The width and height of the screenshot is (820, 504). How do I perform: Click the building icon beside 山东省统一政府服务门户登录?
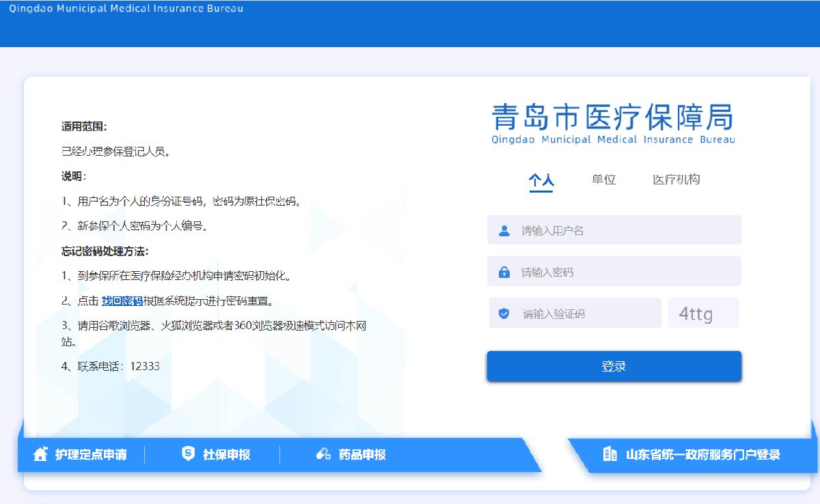coord(610,454)
